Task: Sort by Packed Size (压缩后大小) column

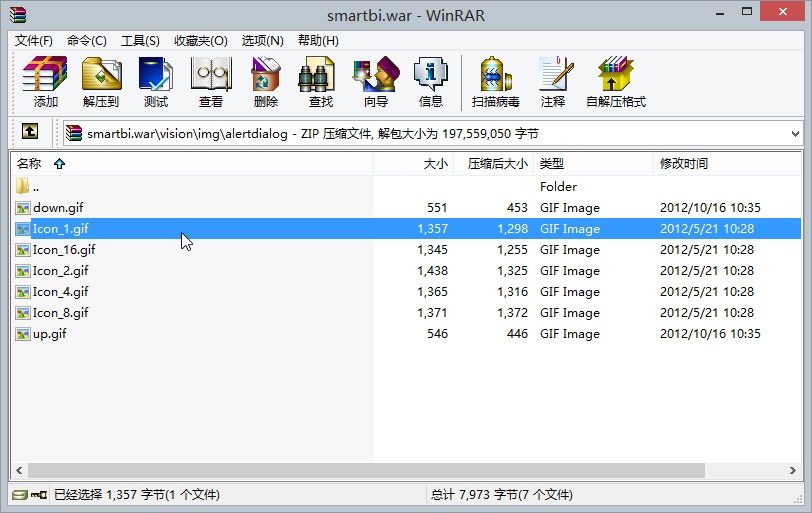Action: (494, 164)
